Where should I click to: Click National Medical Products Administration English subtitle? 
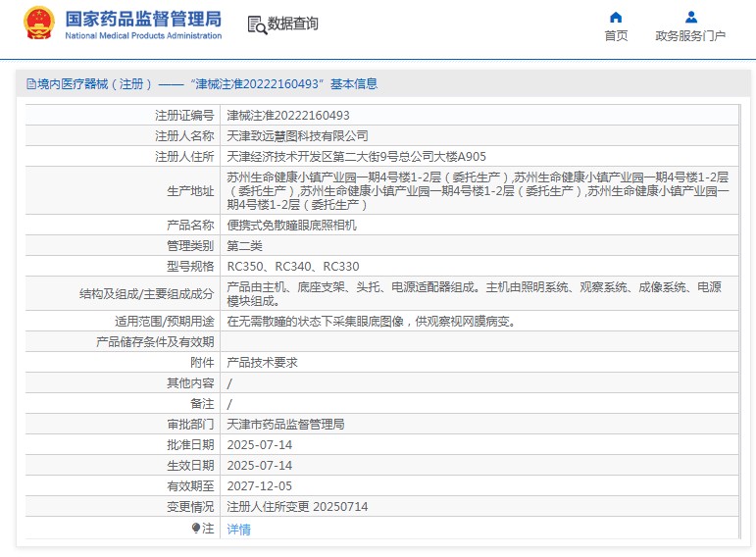[143, 35]
